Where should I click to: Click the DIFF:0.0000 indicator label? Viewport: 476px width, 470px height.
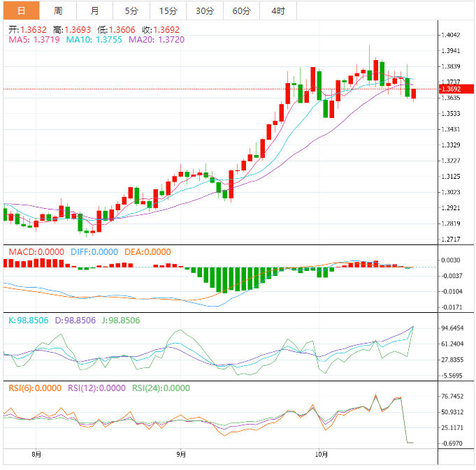tap(94, 252)
